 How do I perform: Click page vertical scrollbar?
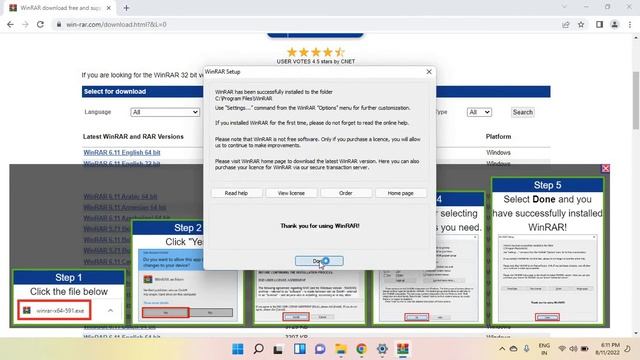point(636,100)
